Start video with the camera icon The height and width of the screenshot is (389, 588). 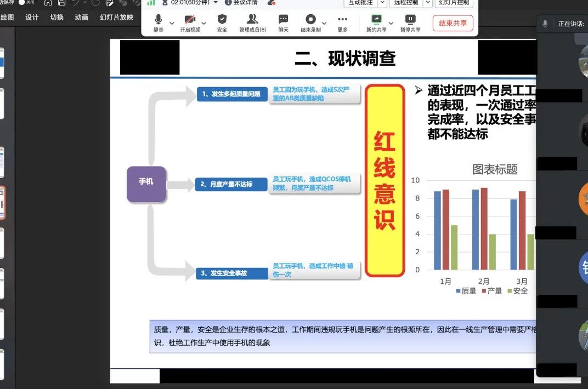point(191,19)
